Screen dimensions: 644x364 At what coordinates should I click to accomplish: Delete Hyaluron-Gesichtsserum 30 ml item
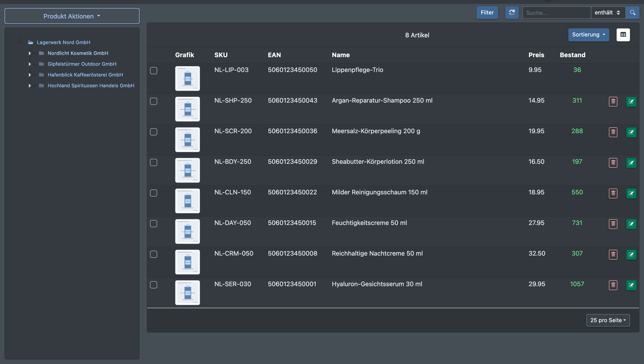pos(613,285)
